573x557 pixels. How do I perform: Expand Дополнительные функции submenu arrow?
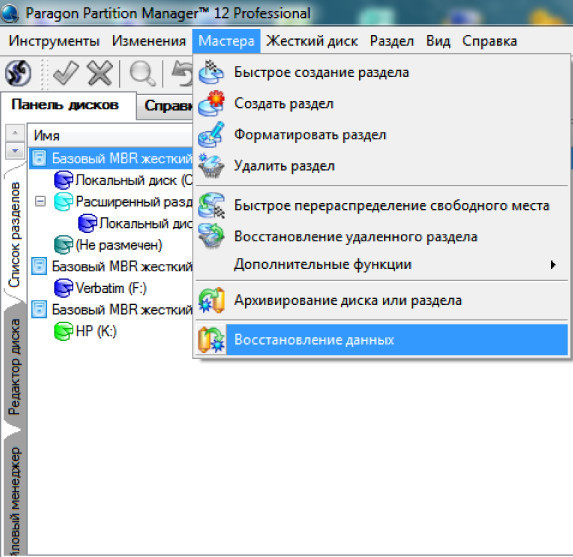click(x=553, y=264)
